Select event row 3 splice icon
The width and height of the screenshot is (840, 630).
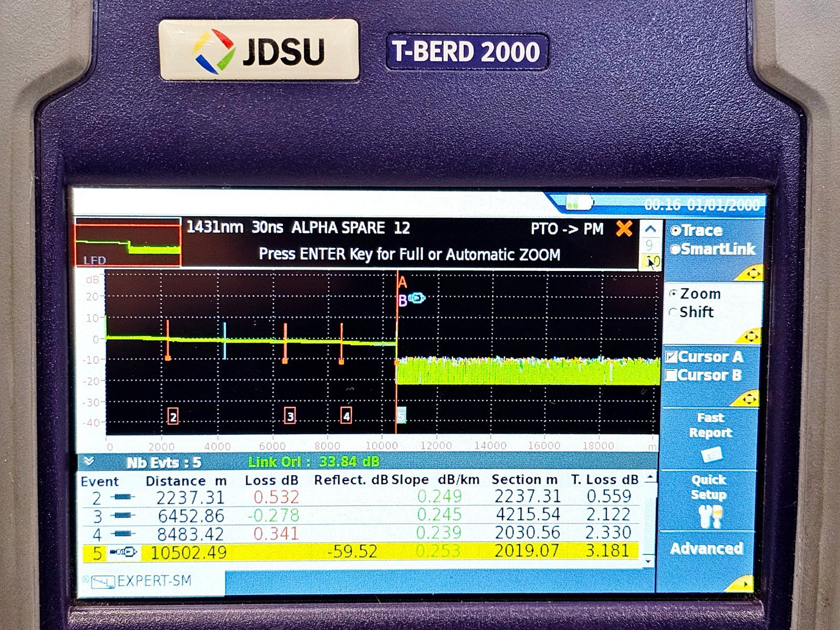(123, 516)
